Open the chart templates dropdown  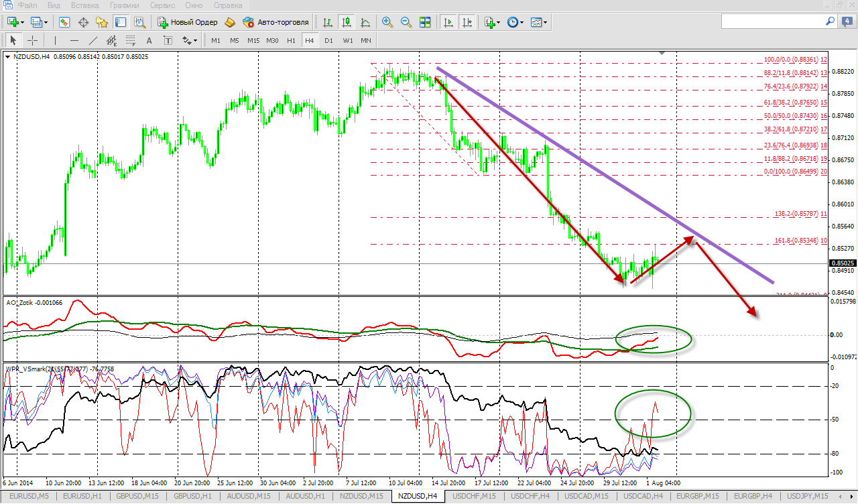click(546, 23)
